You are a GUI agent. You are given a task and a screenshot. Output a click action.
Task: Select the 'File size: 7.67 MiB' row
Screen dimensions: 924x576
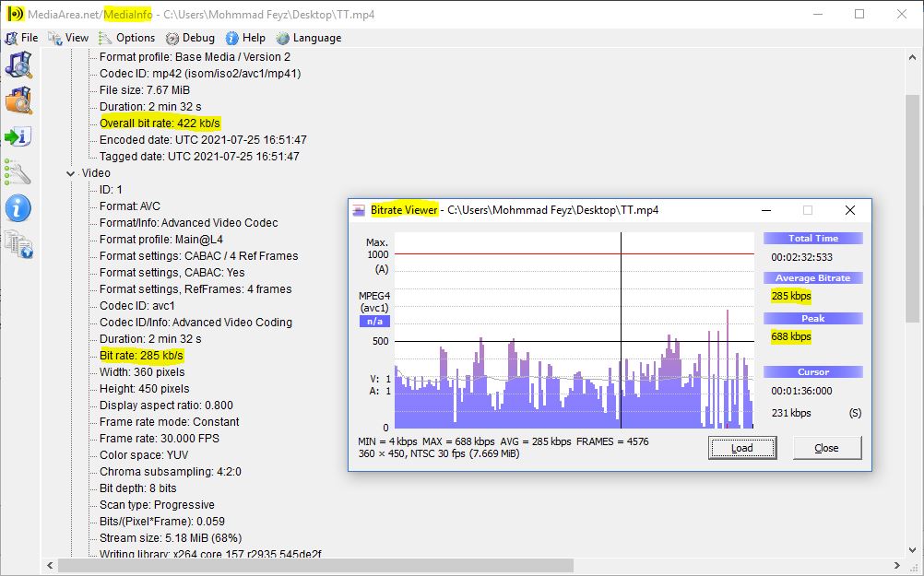[x=145, y=90]
